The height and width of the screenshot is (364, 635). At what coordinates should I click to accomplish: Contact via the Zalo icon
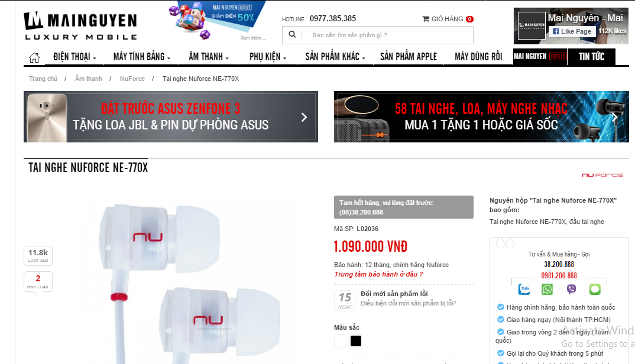point(524,289)
